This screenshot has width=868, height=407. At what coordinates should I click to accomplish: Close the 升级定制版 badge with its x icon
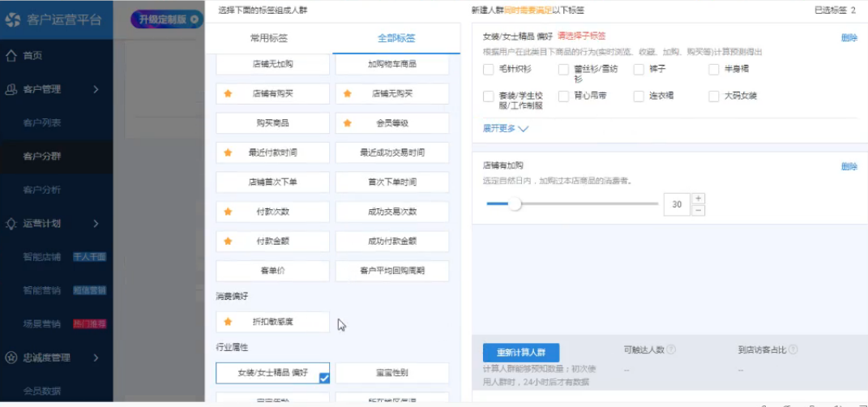(x=195, y=19)
